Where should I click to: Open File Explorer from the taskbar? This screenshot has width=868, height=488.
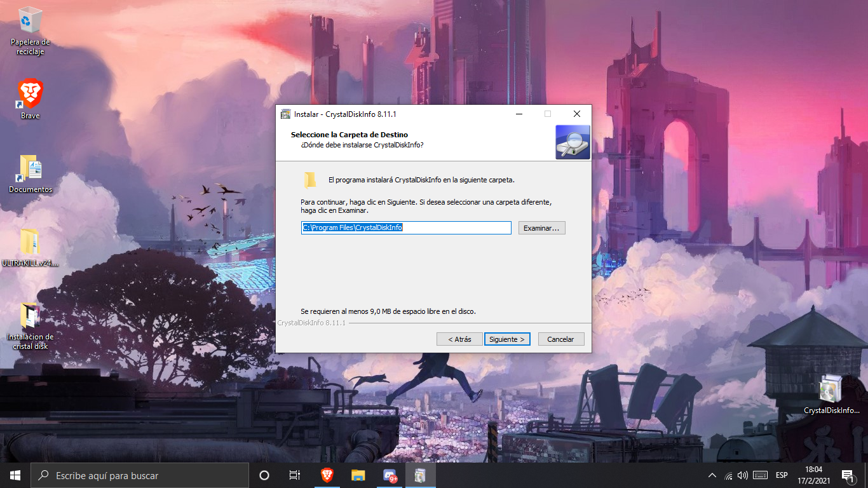[x=358, y=475]
